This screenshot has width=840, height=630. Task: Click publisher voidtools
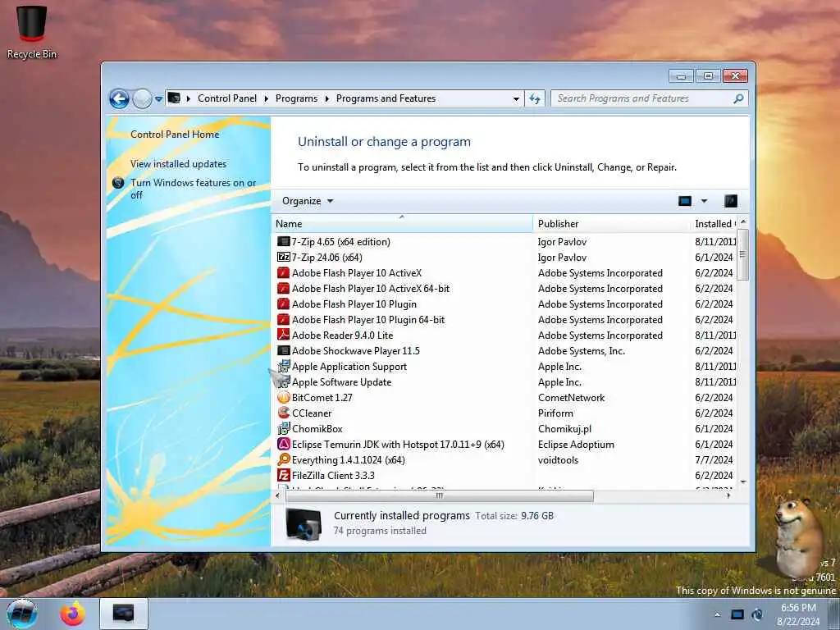[558, 459]
